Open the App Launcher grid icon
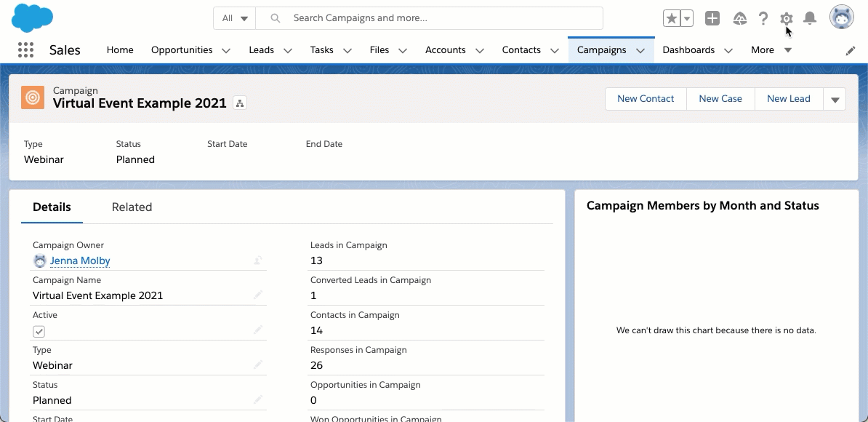Screen dimensions: 868x422 (x=25, y=50)
